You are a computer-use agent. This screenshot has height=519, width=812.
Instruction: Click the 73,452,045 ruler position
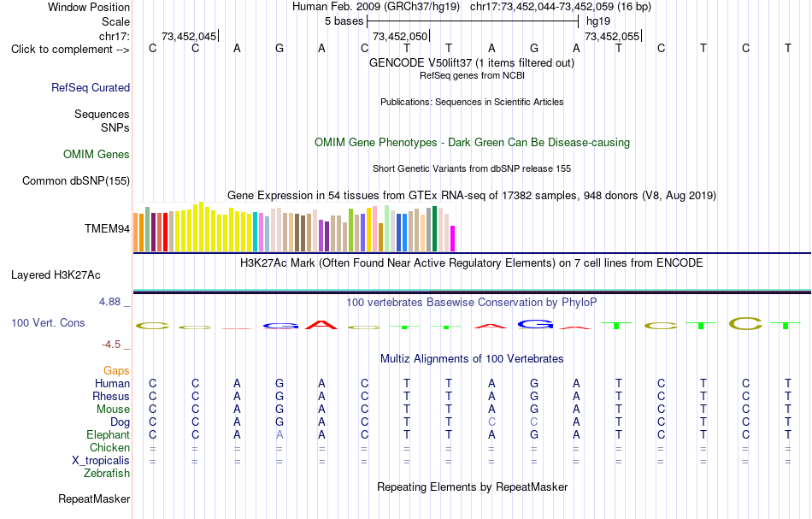click(189, 37)
